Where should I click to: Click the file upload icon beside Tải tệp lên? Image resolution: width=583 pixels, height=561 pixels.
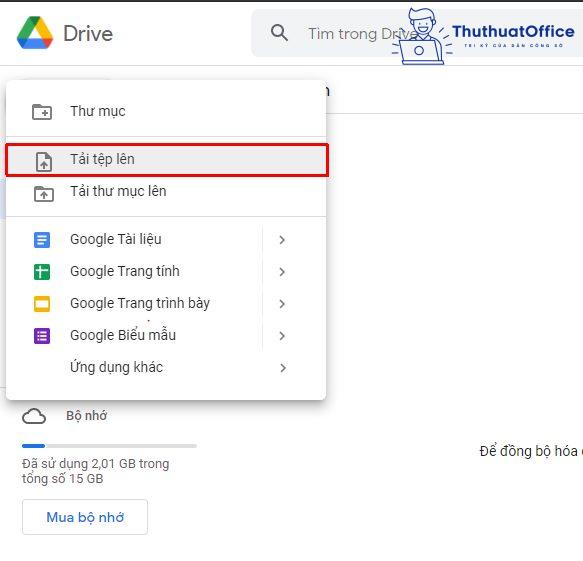44,162
